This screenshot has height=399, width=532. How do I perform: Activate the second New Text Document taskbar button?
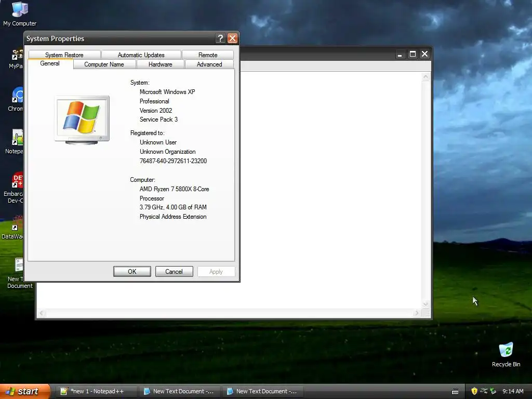click(x=262, y=391)
